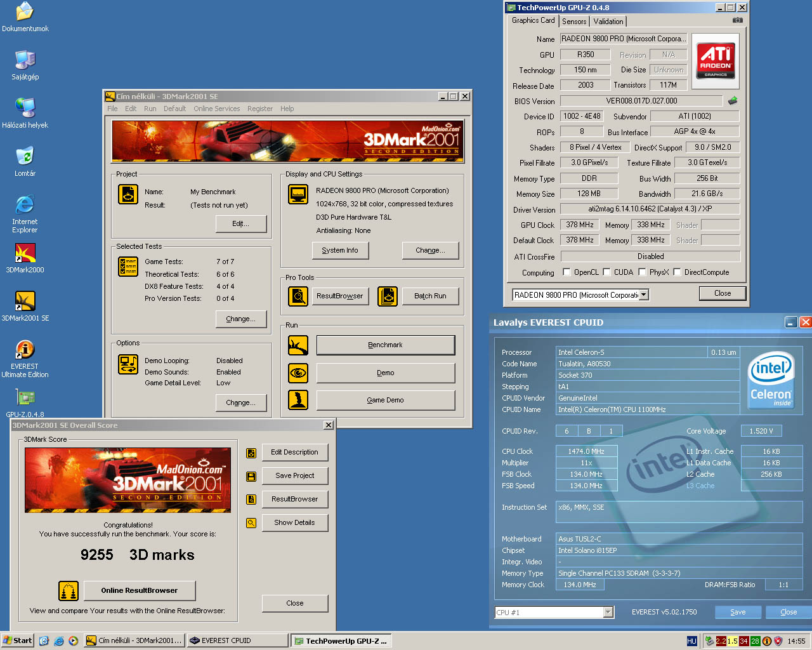Screen dimensions: 812x650
Task: Click the GPU-Z screenshot camera icon
Action: [737, 20]
